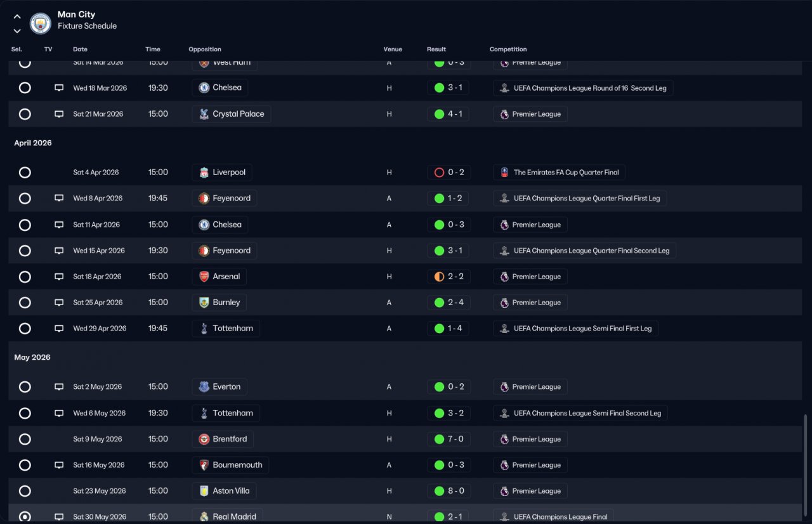Screen dimensions: 812x524
Task: Click the Liverpool club badge
Action: (x=204, y=173)
